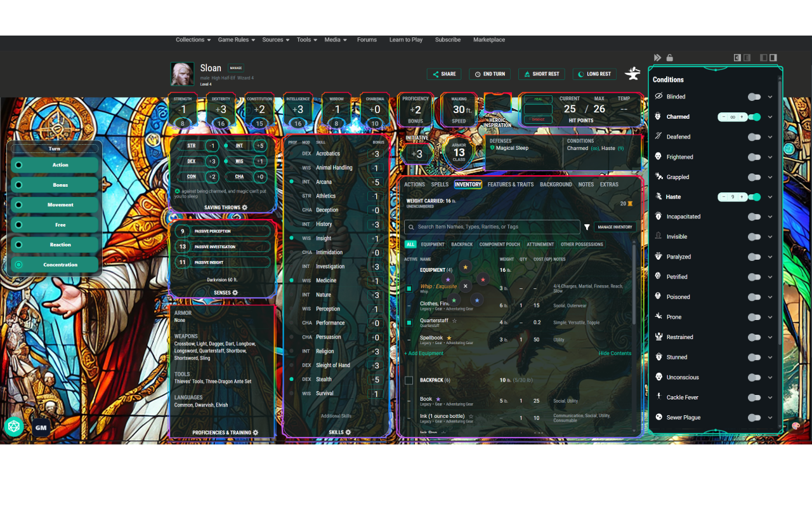The width and height of the screenshot is (812, 508).
Task: Click the magnifier in the item search bar
Action: 412,227
